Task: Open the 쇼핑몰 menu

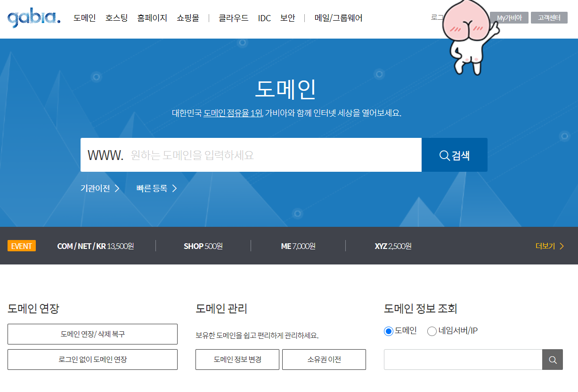Action: [188, 18]
